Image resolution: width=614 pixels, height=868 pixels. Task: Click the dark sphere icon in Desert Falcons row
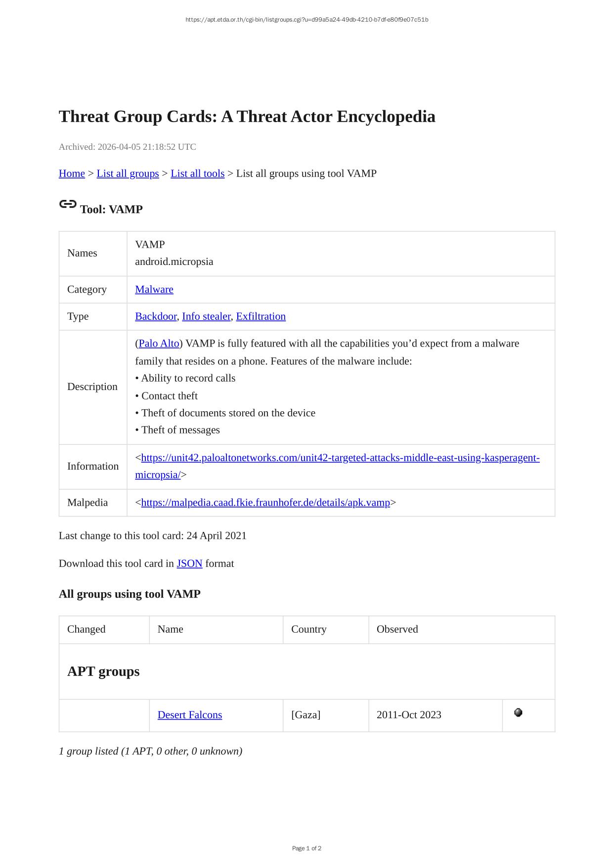point(518,712)
